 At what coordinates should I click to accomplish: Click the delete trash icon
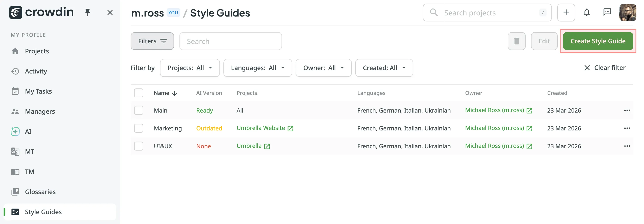[x=517, y=41]
